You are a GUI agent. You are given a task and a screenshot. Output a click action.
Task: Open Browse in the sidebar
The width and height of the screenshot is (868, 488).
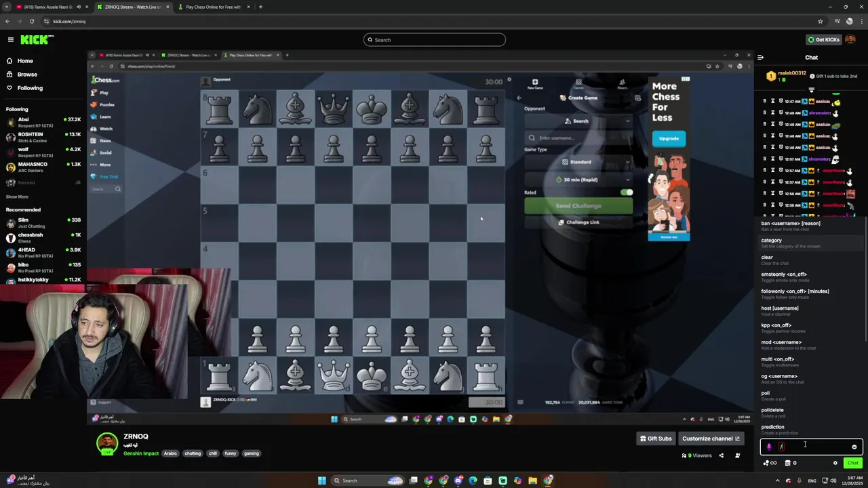click(x=27, y=75)
